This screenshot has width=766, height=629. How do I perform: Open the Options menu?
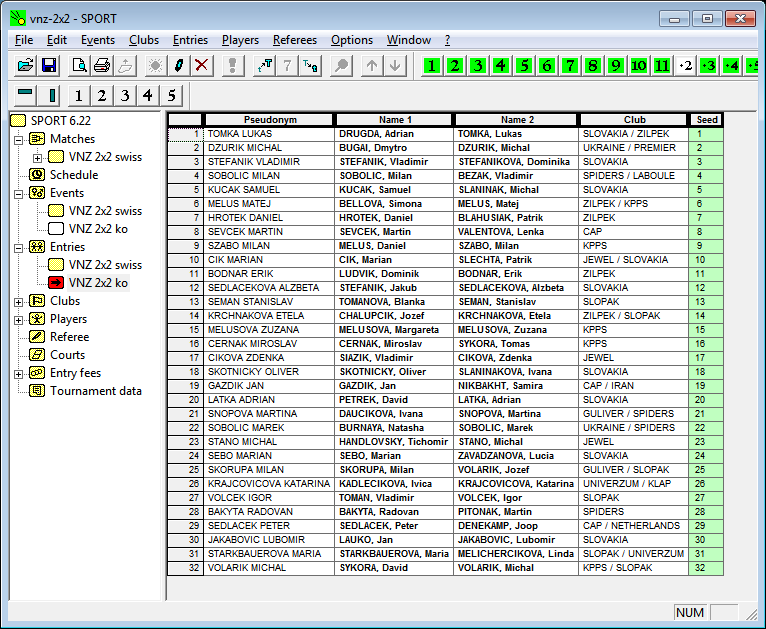tap(352, 40)
